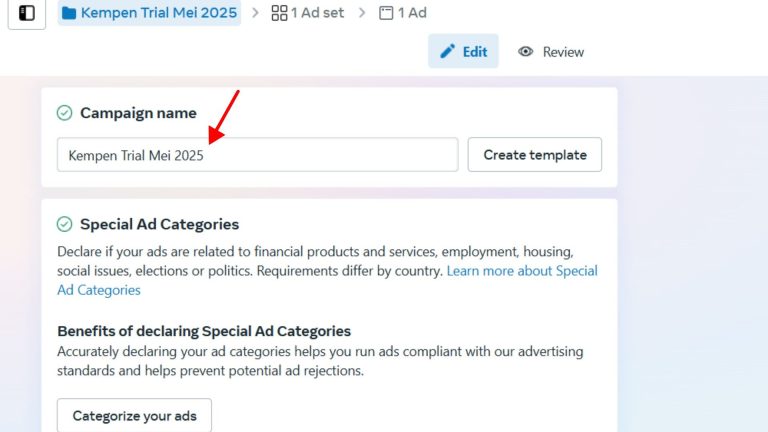Click the campaign folder icon in breadcrumb
768x432 pixels.
click(69, 13)
